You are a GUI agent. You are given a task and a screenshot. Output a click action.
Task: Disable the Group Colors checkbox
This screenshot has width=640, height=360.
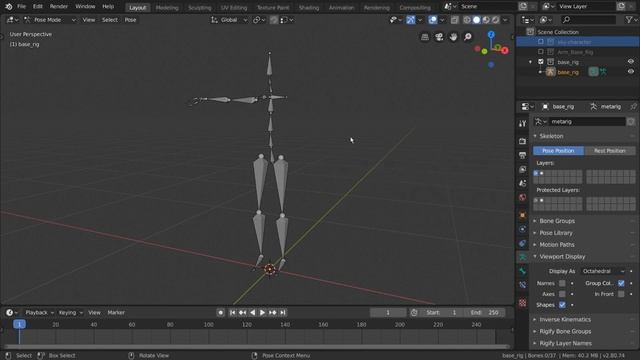coord(621,283)
